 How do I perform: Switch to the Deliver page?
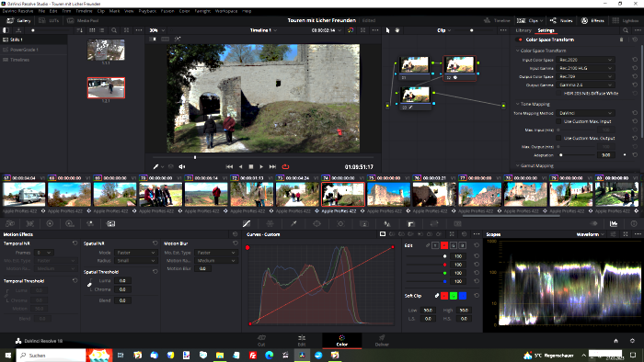coord(382,340)
